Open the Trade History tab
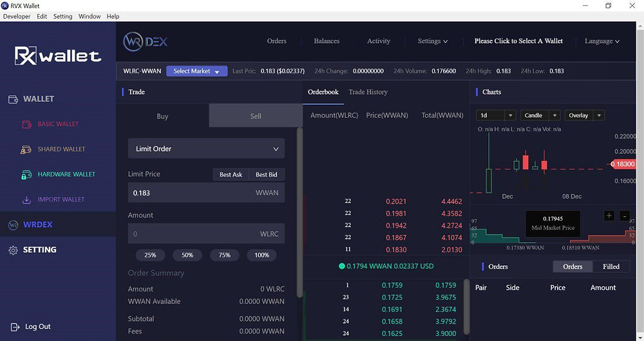The image size is (644, 341). 368,92
